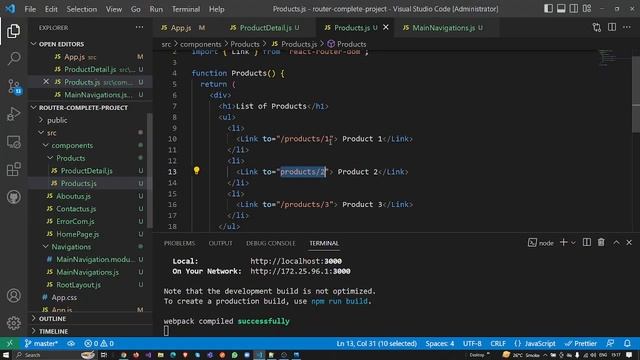Open the Accounts menu icon
Viewport: 640px width, 360px height.
point(13,295)
